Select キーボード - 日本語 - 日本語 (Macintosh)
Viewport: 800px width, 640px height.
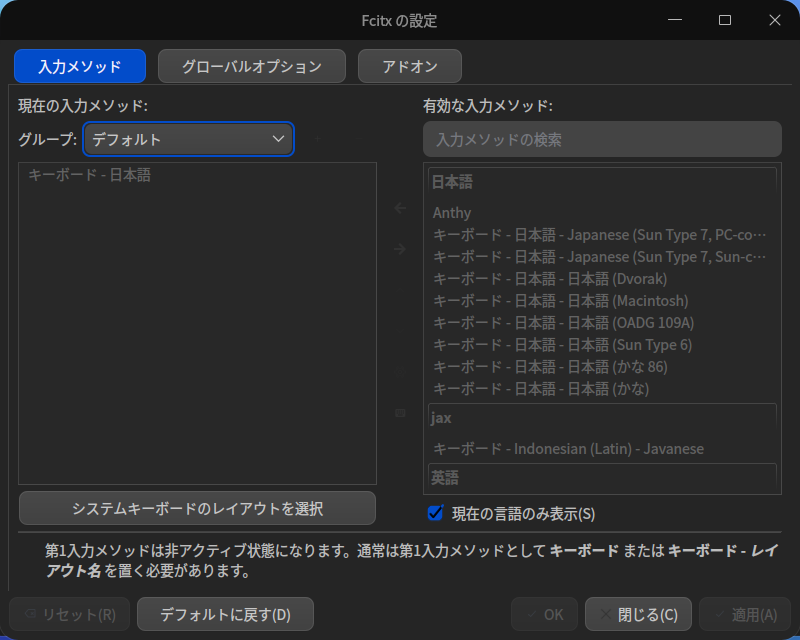click(x=602, y=301)
